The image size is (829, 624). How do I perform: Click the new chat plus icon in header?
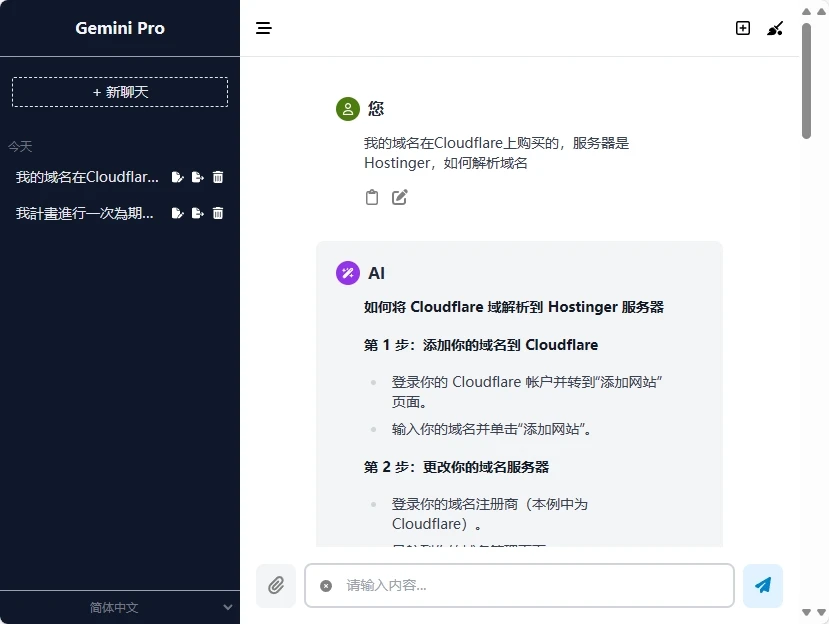(x=743, y=28)
